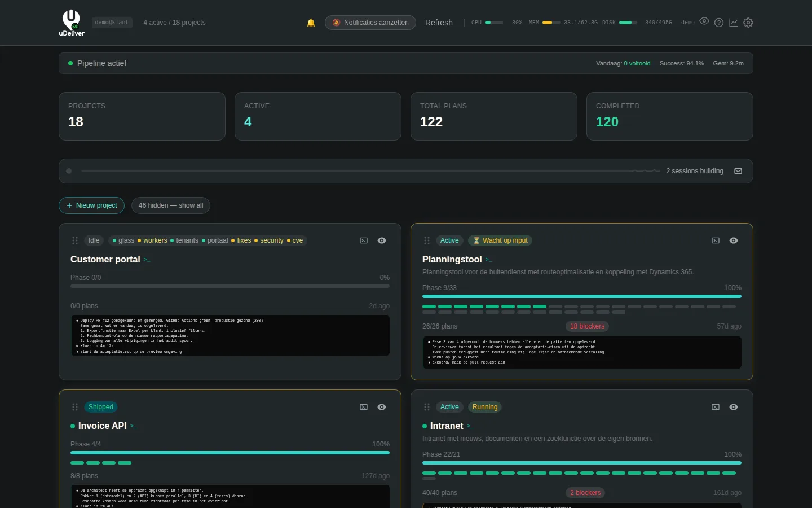Open terminal icon on Customer portal card
The image size is (812, 508).
364,240
